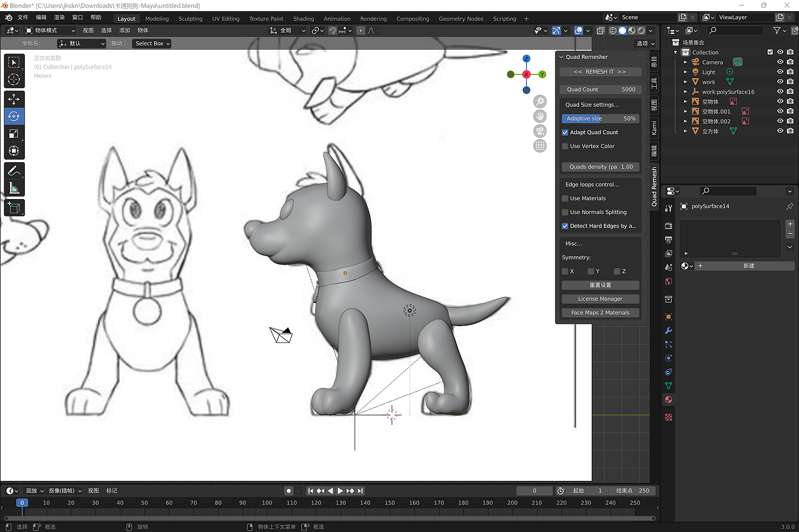Viewport: 799px width, 532px height.
Task: Activate the 3D Cursor tool
Action: (14, 79)
